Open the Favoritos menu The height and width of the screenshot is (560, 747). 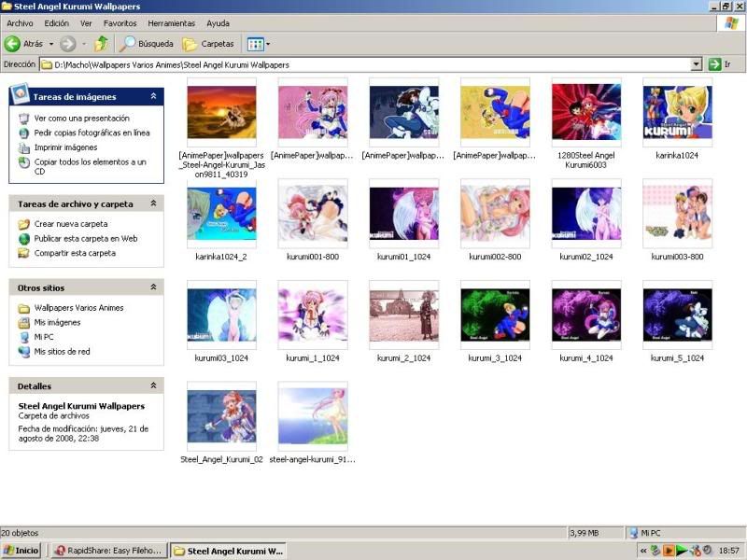(120, 23)
